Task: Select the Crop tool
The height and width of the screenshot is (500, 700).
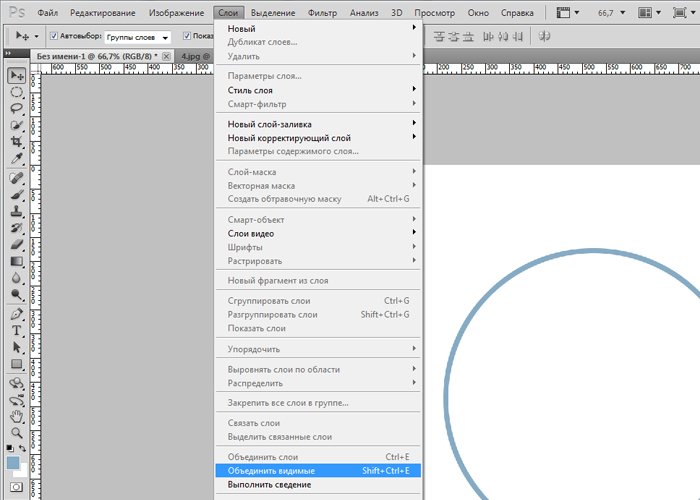Action: (x=17, y=142)
